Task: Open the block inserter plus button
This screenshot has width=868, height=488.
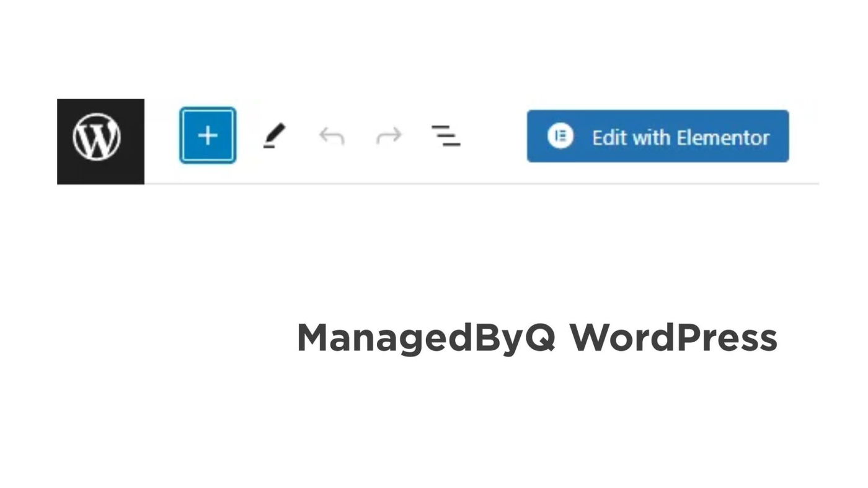Action: click(x=208, y=136)
